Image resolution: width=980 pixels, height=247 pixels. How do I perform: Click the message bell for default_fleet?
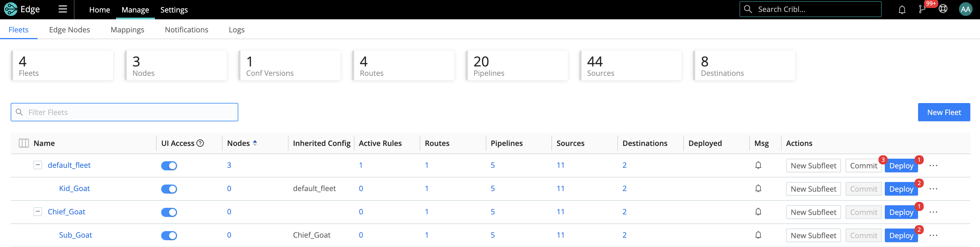coord(758,165)
